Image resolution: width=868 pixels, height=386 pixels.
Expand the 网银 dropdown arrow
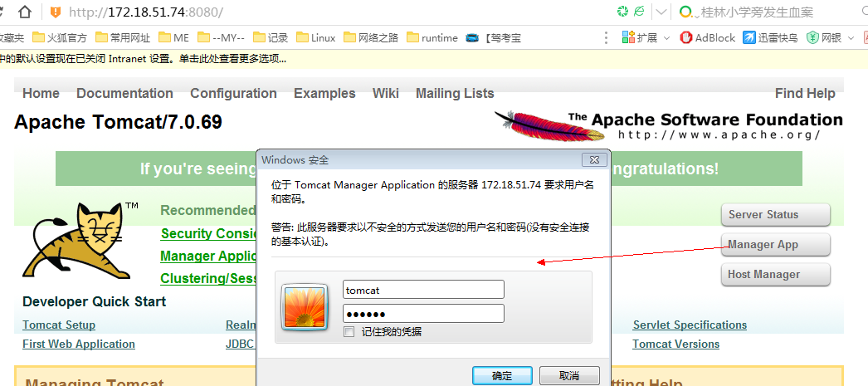(x=851, y=38)
